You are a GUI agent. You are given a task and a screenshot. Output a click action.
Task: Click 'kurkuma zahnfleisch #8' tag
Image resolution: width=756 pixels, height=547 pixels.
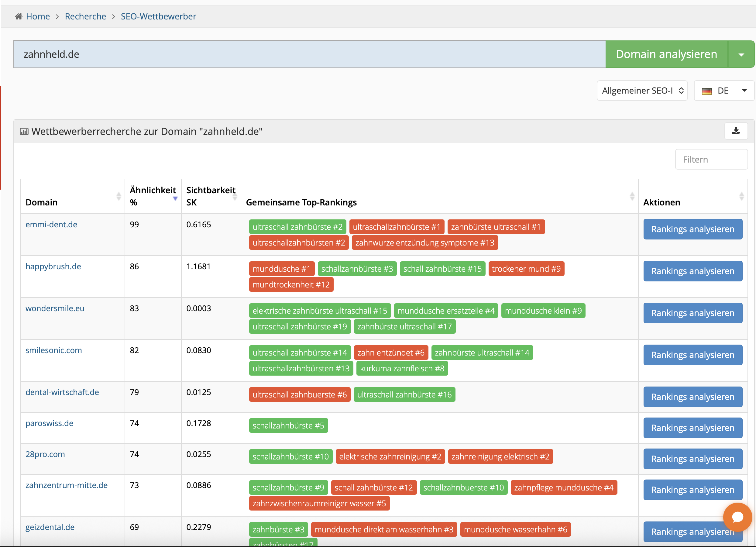point(402,369)
